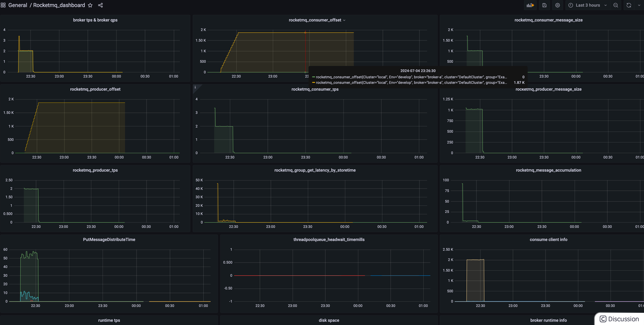Click the hovered data point on consumer_offset graph
The image size is (644, 325).
point(305,32)
